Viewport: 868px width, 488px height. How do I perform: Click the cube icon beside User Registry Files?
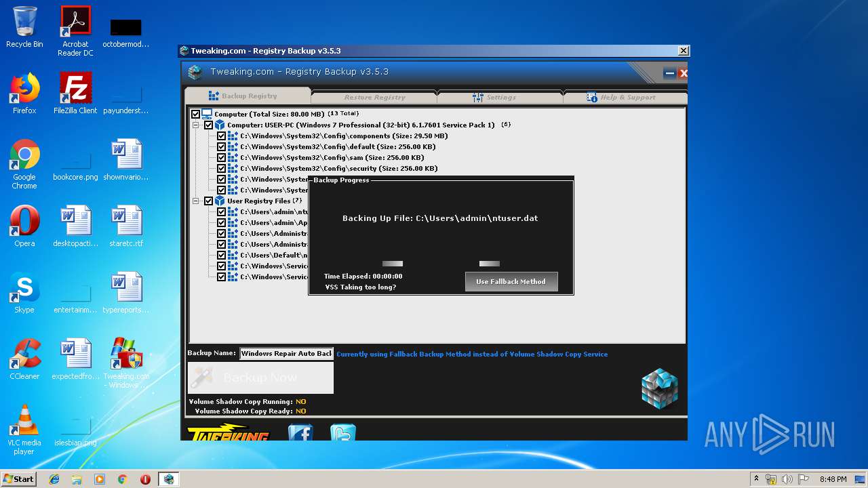(x=220, y=201)
